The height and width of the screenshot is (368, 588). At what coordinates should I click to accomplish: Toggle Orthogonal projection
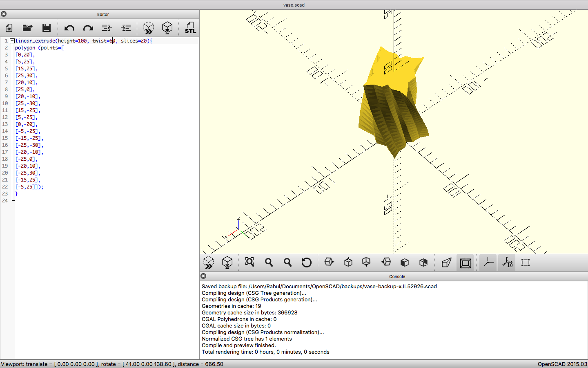pyautogui.click(x=465, y=263)
